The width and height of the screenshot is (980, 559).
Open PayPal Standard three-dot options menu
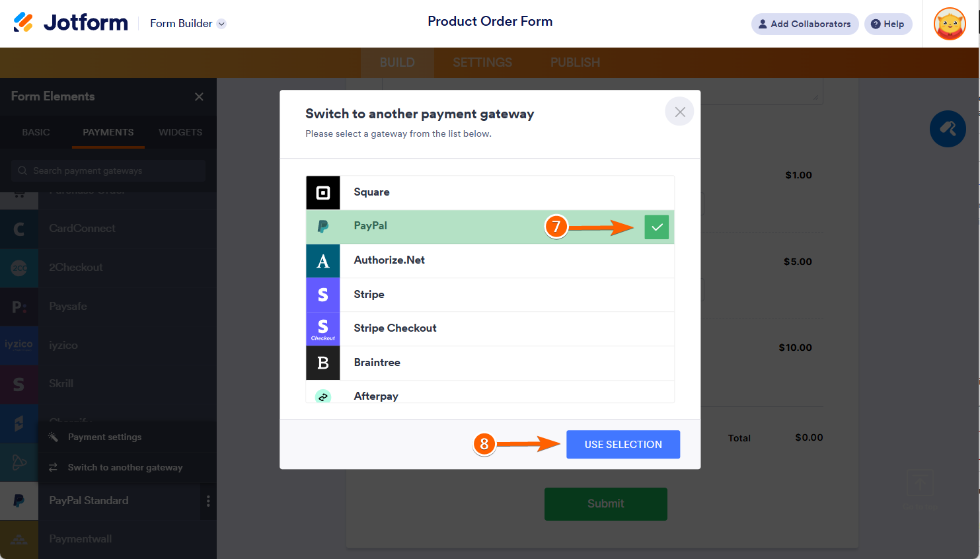click(208, 501)
